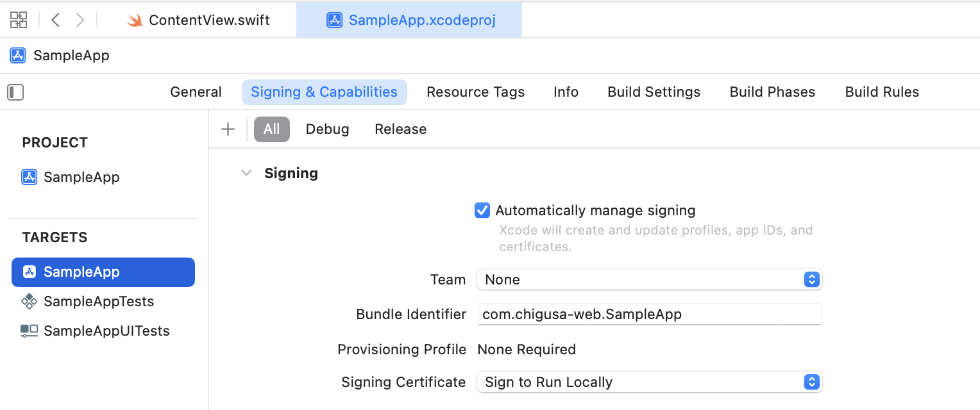Open the Info tab
This screenshot has height=410, width=980.
coord(566,92)
